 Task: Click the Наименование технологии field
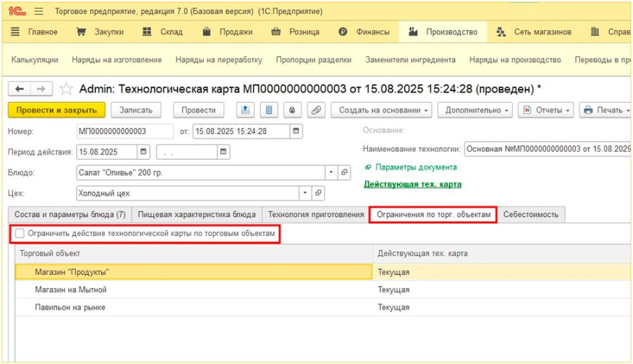pos(547,149)
